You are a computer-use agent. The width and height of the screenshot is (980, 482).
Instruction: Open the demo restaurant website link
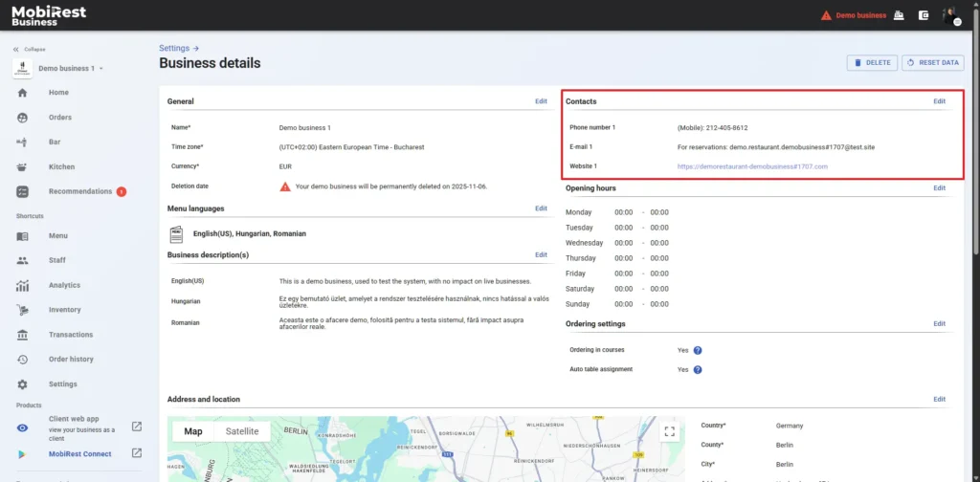point(752,166)
